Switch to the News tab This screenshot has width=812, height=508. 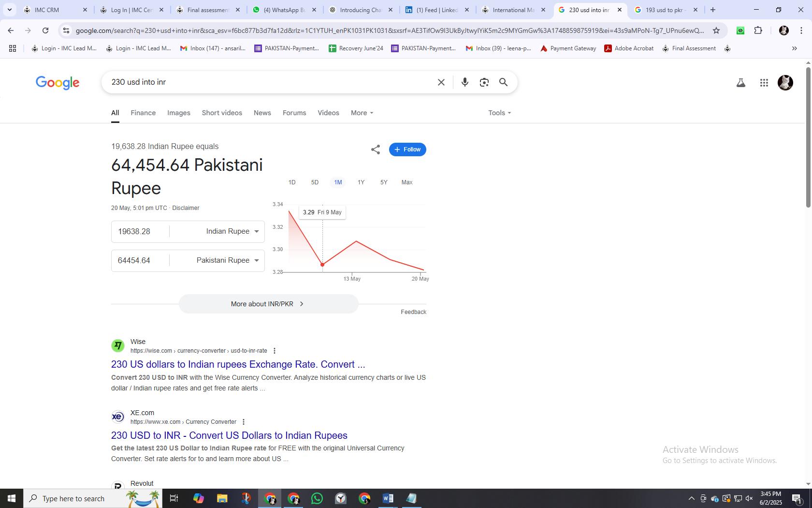[262, 113]
